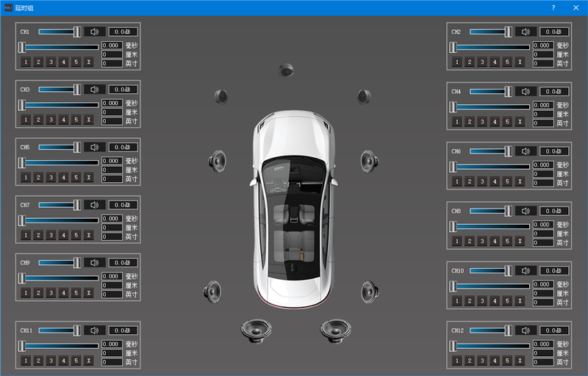Click CH6 delay slider track

pos(491,167)
